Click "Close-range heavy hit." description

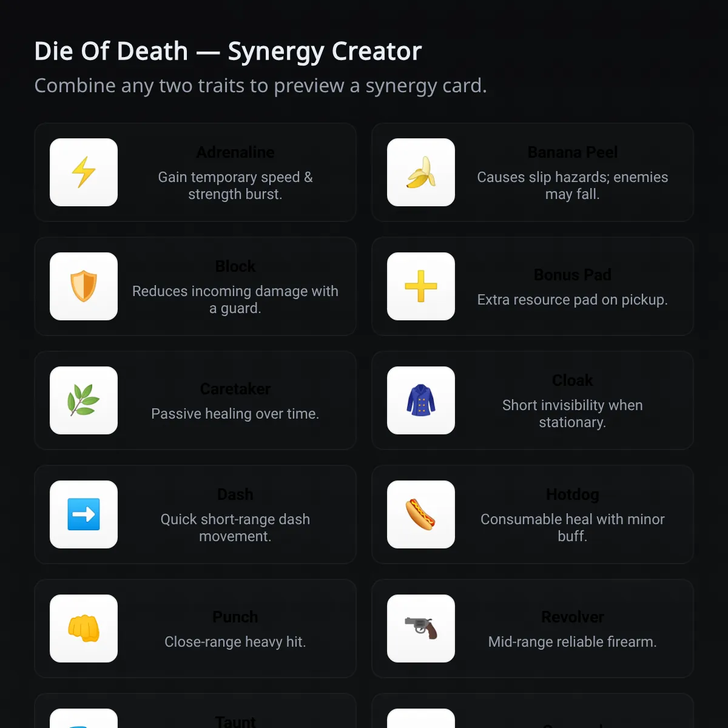[235, 642]
